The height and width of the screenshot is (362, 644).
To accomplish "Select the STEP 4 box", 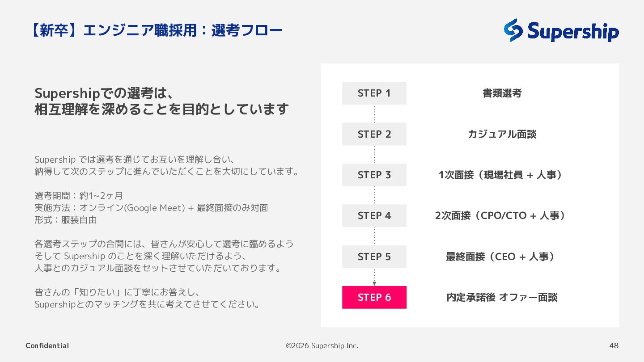I will (374, 215).
